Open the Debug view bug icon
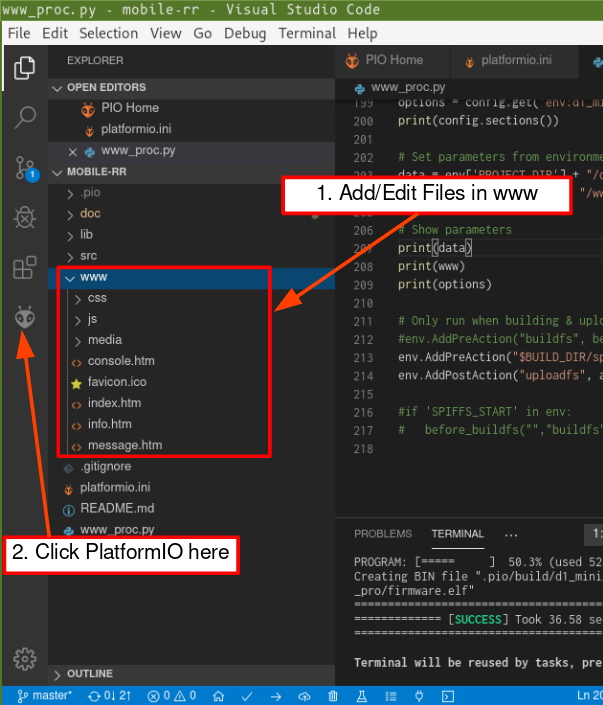The image size is (603, 705). tap(25, 218)
